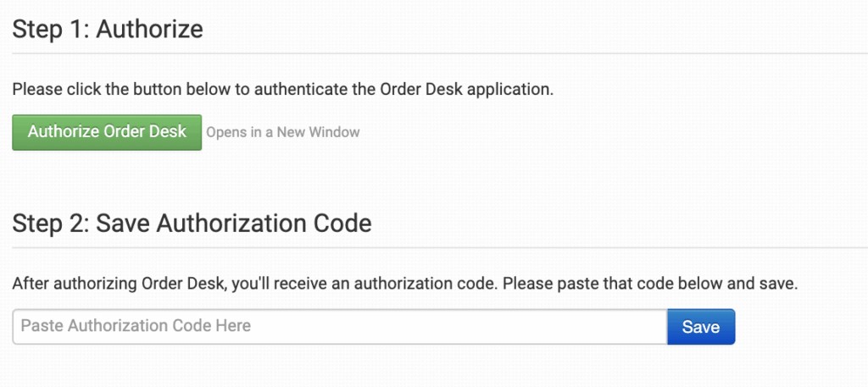Click the word "Desk" on the green button
This screenshot has height=387, width=868.
click(169, 132)
